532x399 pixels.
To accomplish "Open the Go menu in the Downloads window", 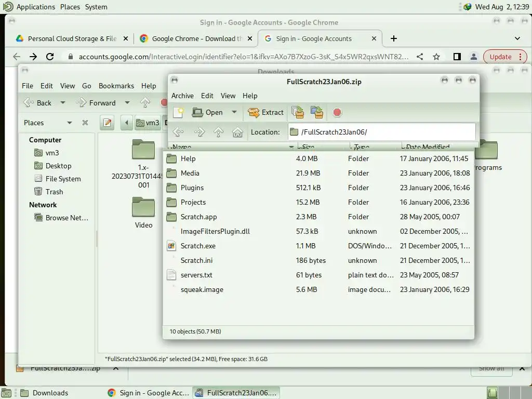I will pos(87,86).
